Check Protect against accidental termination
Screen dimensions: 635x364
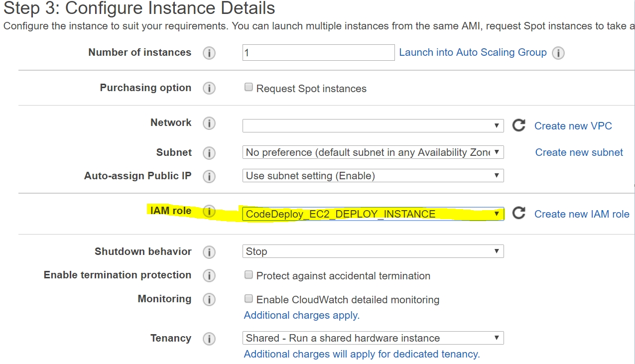click(249, 275)
